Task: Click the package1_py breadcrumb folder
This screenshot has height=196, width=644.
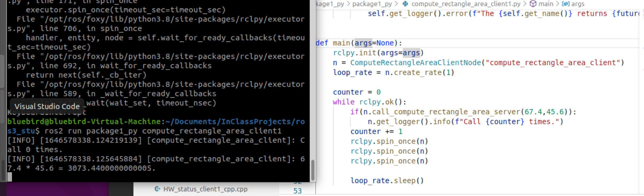Action: 372,4
